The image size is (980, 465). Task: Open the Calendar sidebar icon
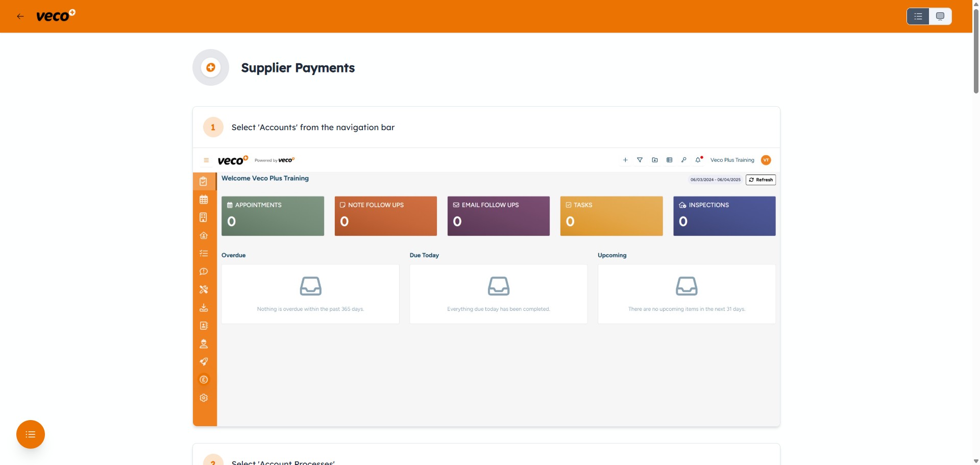pos(204,200)
